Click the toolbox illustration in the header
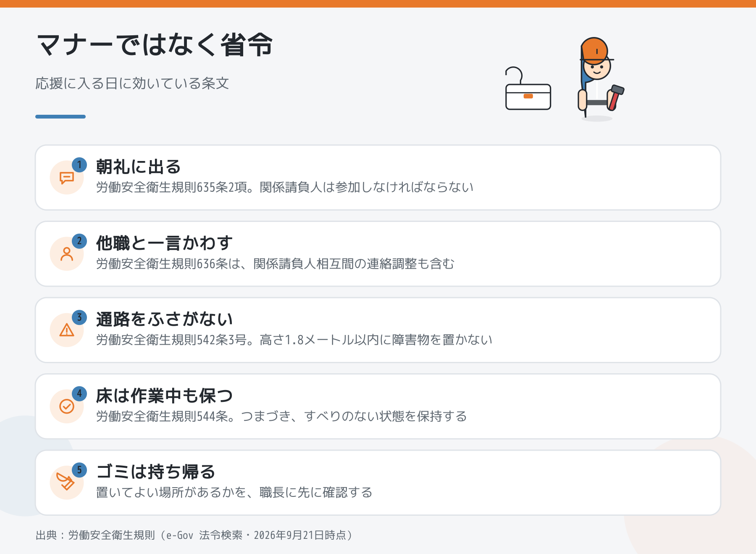 point(528,88)
